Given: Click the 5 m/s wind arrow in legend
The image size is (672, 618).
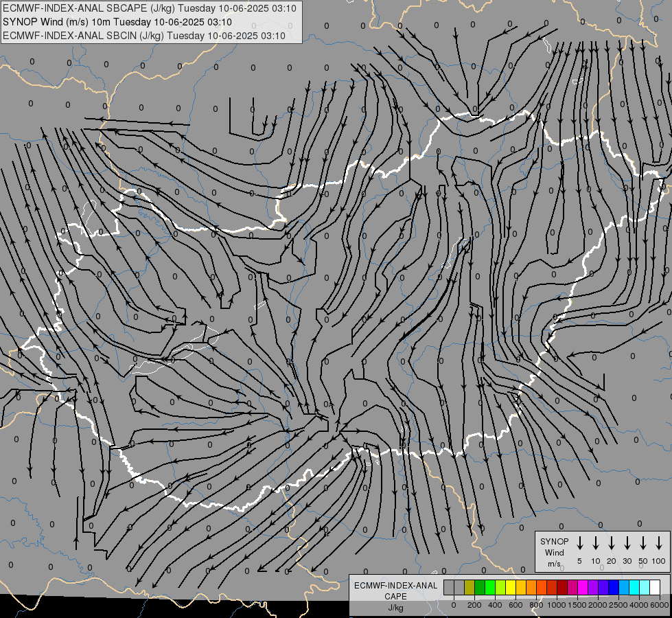Looking at the screenshot, I should coord(579,542).
